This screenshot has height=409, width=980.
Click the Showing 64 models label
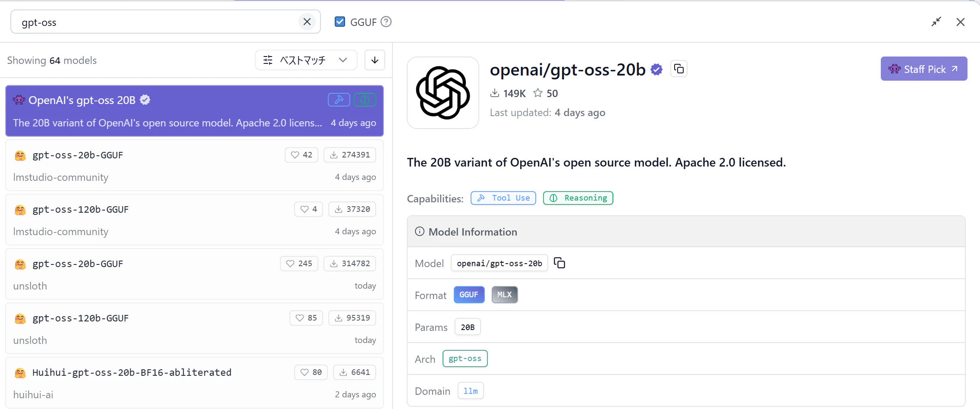(52, 60)
